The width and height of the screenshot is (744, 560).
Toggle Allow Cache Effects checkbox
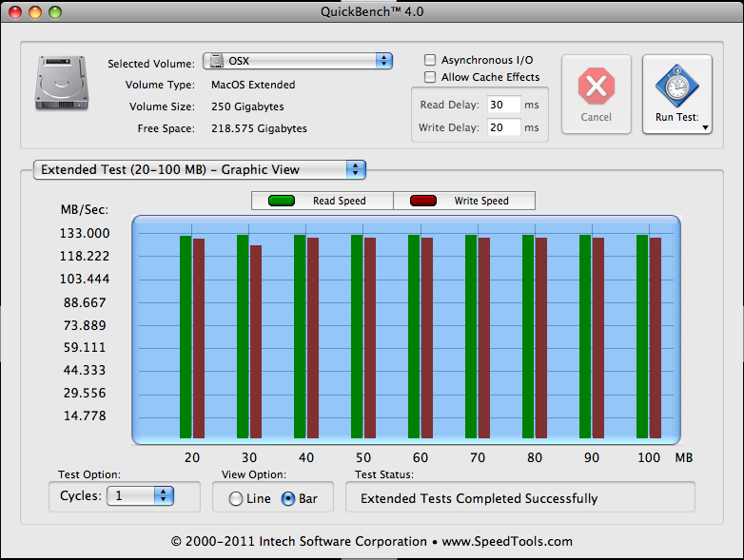(x=430, y=77)
